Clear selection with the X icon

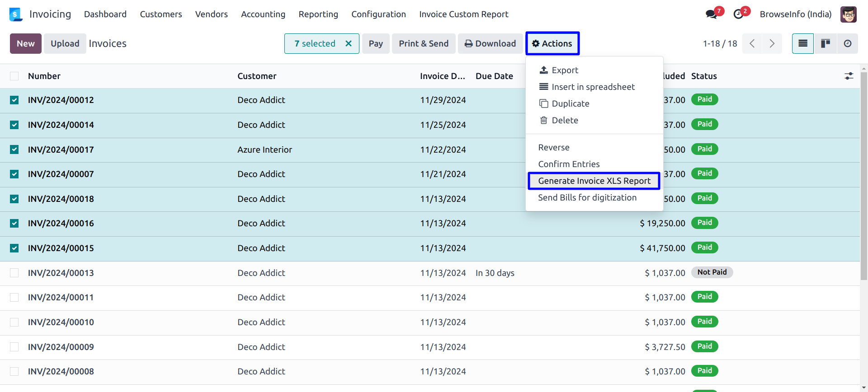tap(349, 44)
